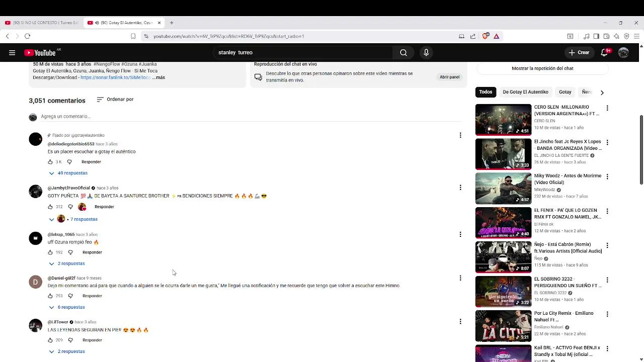Open options for Ñejo Está Cabrón video
Image resolution: width=644 pixels, height=362 pixels.
pyautogui.click(x=607, y=246)
